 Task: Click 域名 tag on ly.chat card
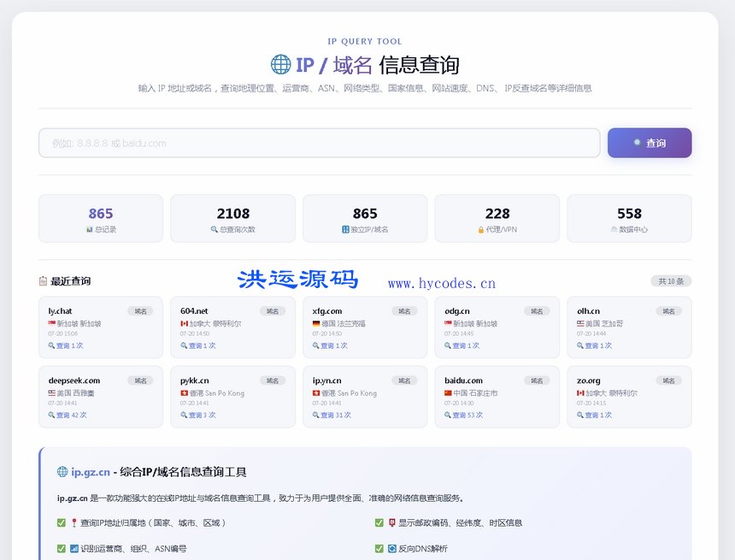[141, 311]
